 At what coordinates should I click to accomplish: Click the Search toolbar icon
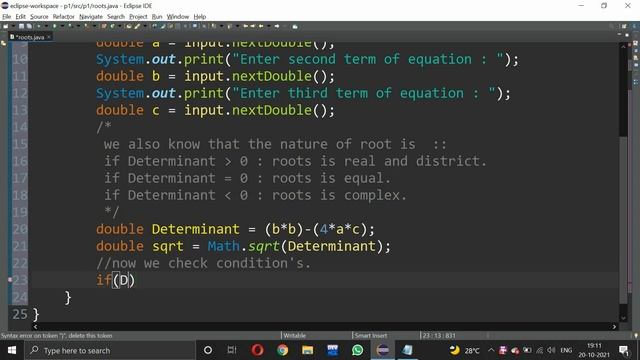[x=137, y=26]
